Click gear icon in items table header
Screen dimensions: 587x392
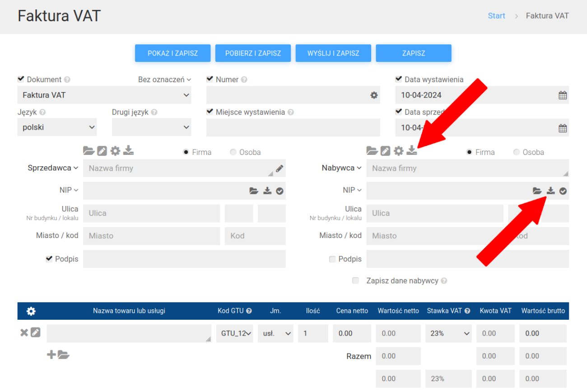click(x=31, y=311)
